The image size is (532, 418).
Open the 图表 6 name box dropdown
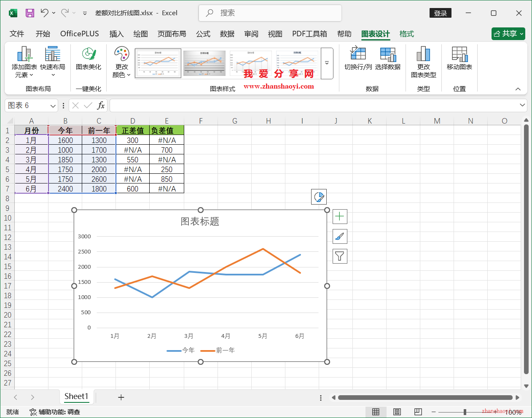[x=52, y=105]
